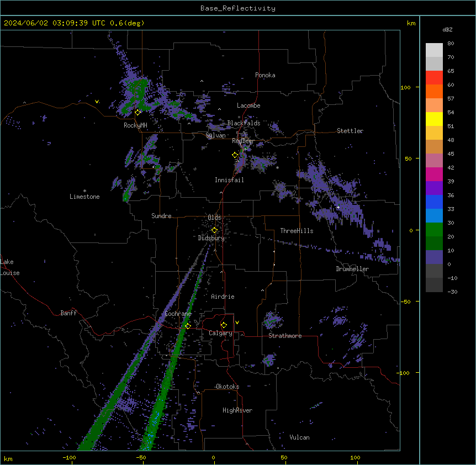Click the HighRiver label
Image resolution: width=476 pixels, height=465 pixels.
click(x=237, y=410)
